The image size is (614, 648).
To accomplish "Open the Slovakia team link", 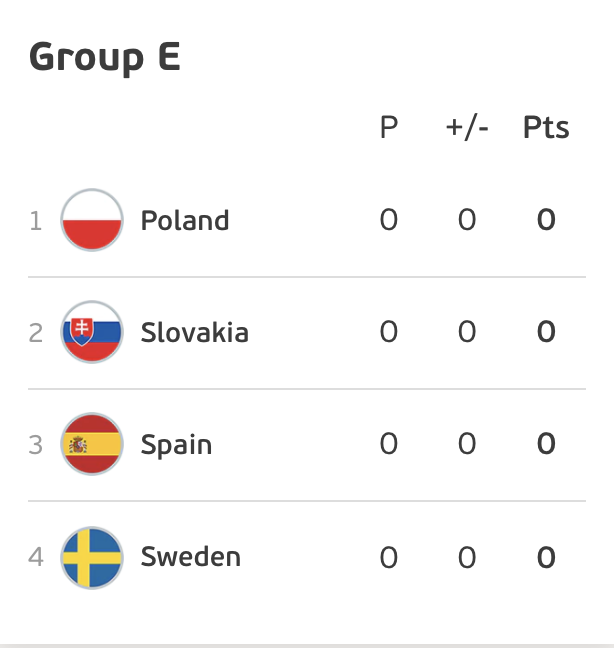I will [195, 332].
